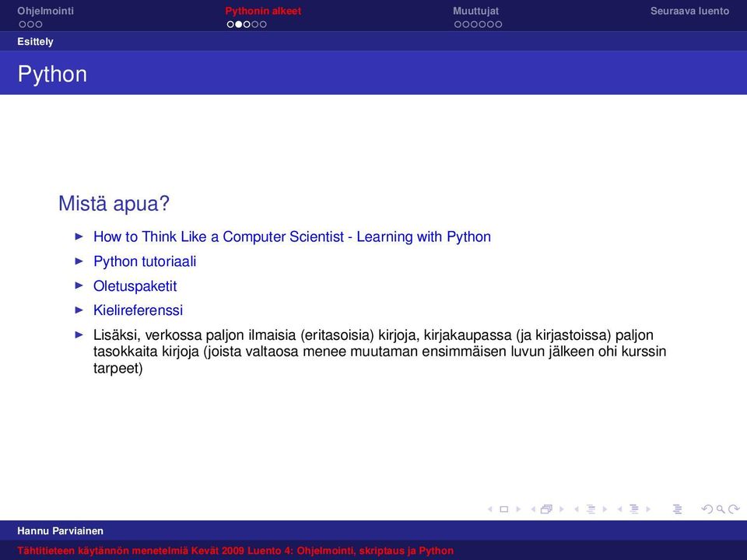Go to previous slide using the leftmost navigation arrow

489,509
